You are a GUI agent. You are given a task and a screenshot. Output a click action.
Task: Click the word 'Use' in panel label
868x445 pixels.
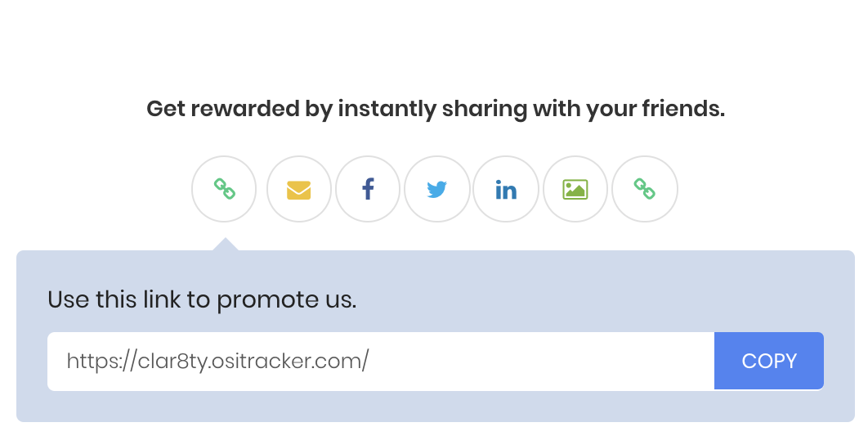68,300
